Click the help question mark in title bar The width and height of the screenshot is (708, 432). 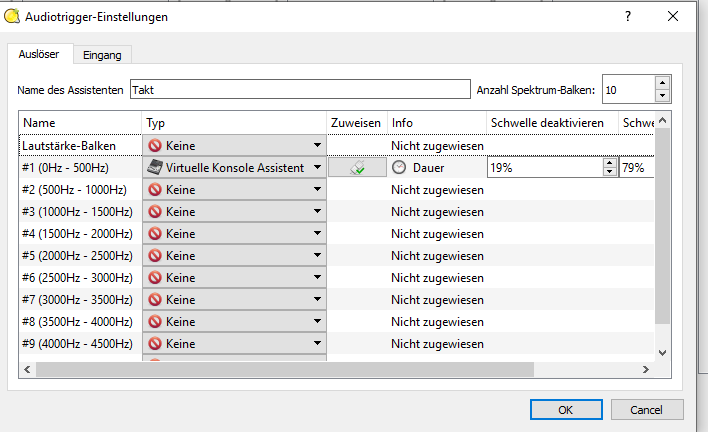[628, 17]
